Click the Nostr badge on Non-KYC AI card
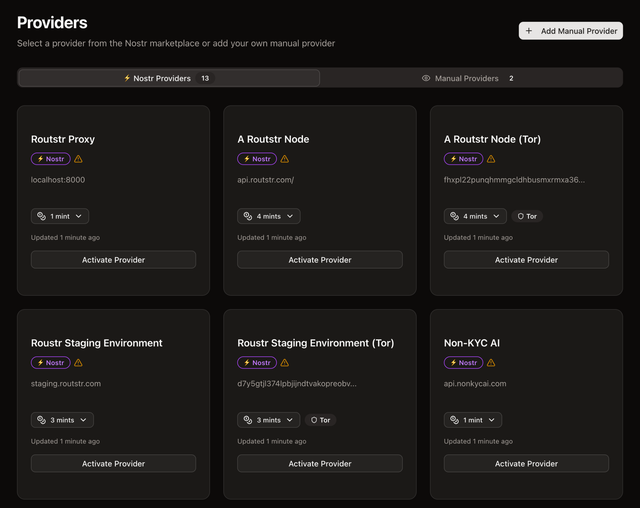This screenshot has height=508, width=640. [463, 363]
